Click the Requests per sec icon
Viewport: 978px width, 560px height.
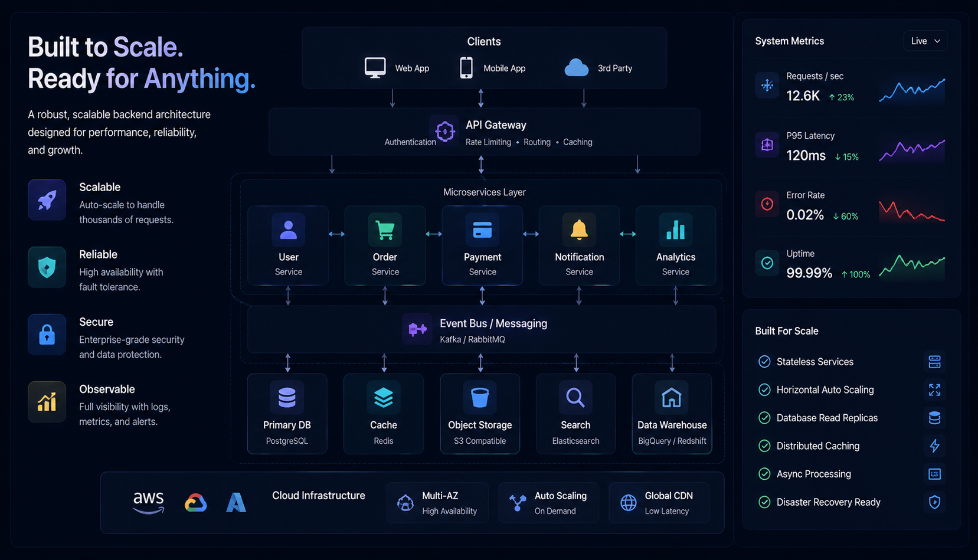(767, 86)
